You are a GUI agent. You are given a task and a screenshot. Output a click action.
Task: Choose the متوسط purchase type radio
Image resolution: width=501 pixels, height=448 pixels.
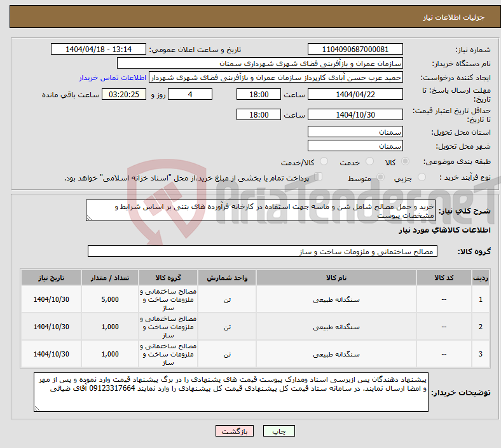pyautogui.click(x=380, y=177)
